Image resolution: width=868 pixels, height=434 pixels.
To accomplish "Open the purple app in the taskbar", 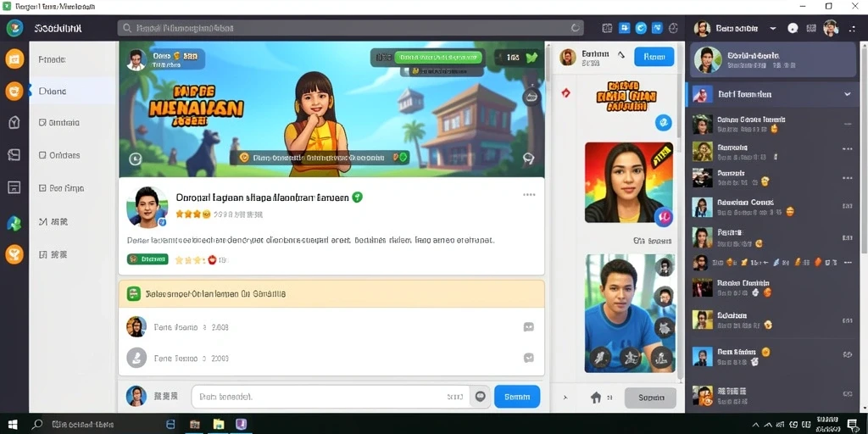I will [x=242, y=425].
